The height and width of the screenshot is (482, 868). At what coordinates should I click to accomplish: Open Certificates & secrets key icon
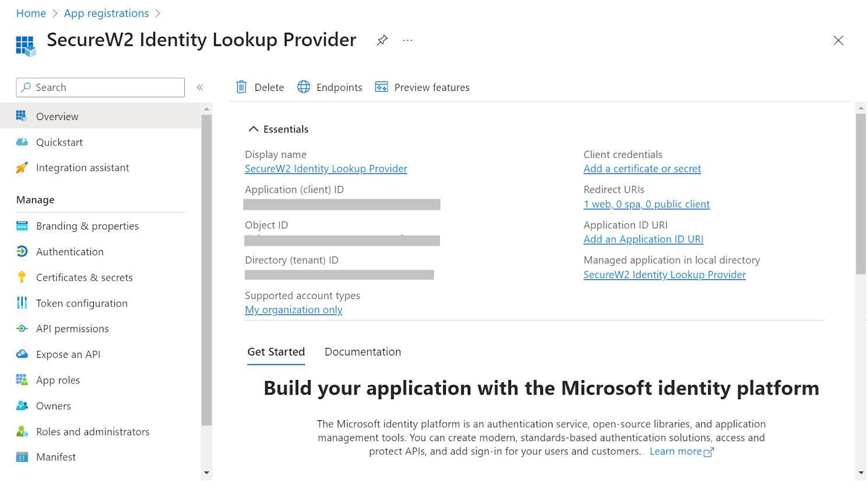[x=22, y=277]
